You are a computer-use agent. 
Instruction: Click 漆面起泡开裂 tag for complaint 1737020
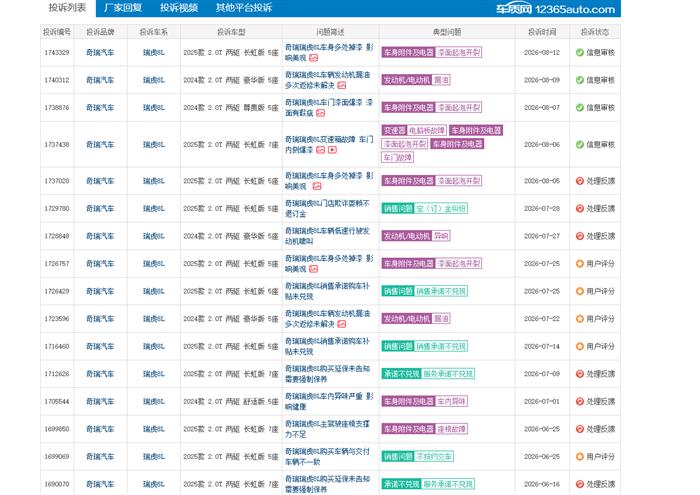pos(458,181)
